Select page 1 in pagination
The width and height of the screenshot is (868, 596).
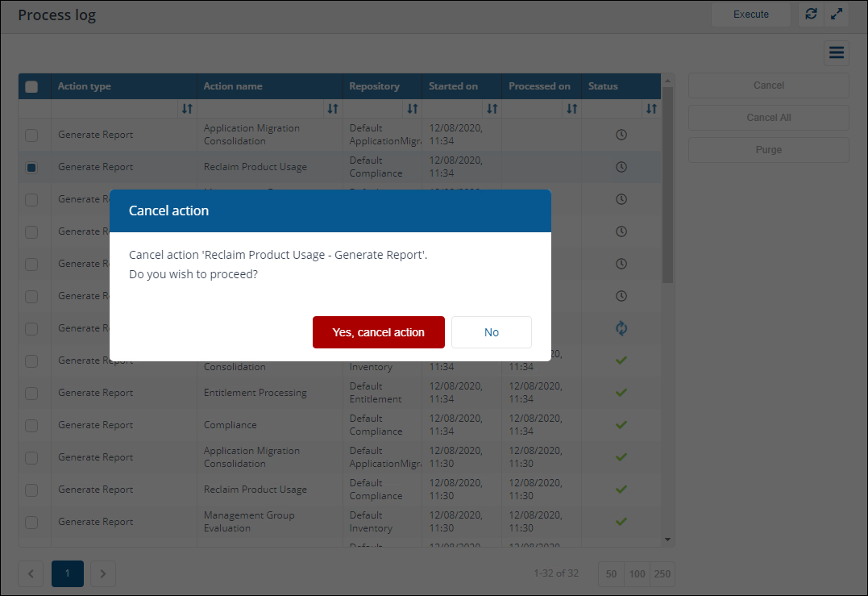[68, 574]
